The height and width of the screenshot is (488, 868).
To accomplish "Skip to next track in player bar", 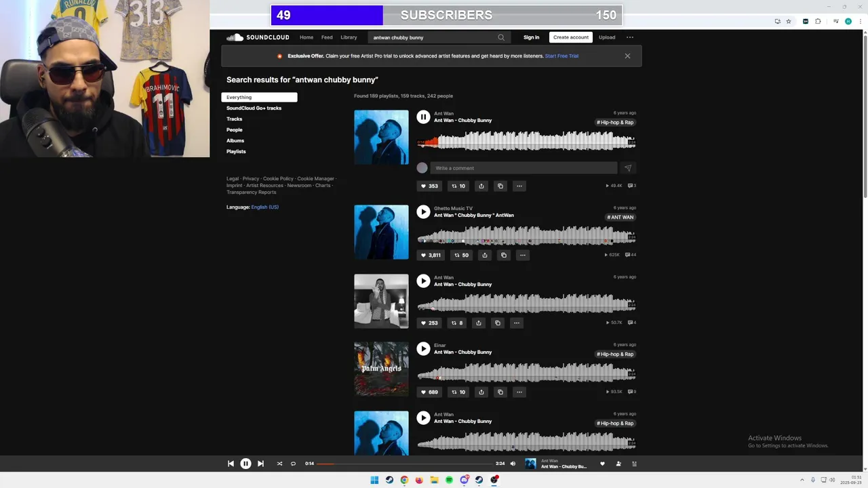I will (260, 464).
